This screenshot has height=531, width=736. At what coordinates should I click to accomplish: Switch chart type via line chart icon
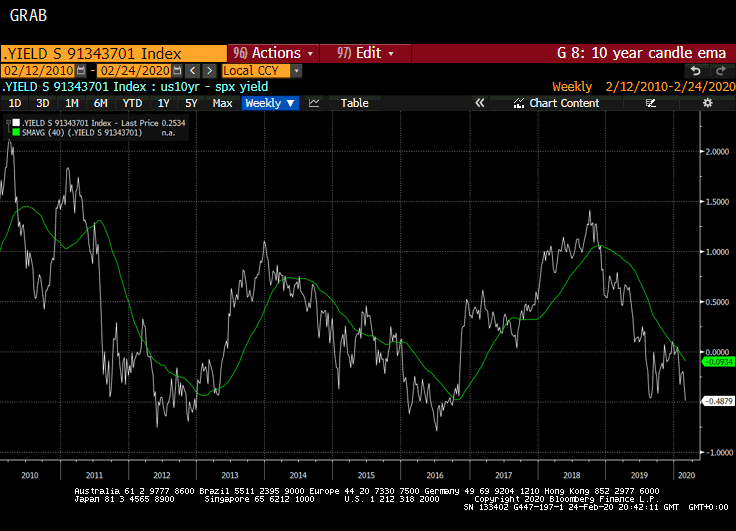[x=314, y=103]
